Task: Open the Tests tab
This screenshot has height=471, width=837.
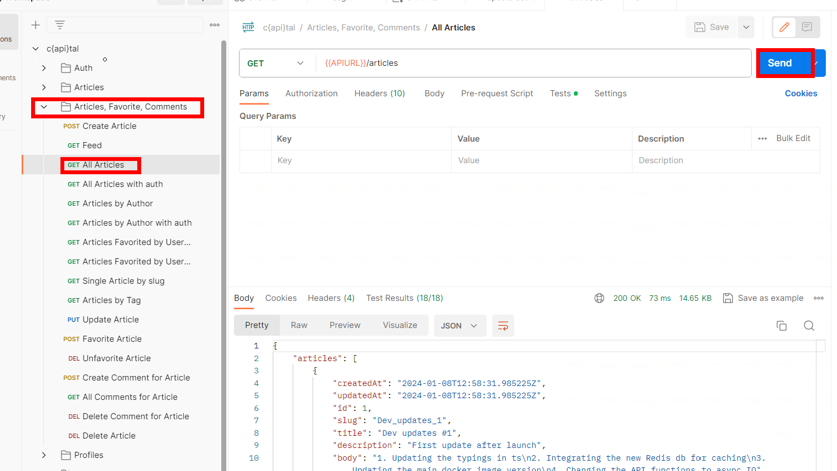Action: [x=563, y=93]
